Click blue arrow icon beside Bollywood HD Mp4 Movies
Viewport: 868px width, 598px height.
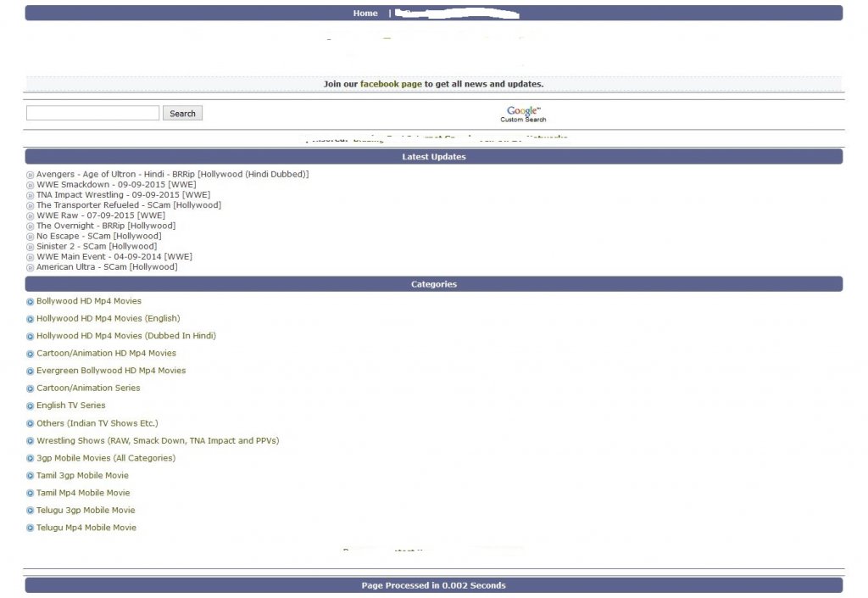30,302
